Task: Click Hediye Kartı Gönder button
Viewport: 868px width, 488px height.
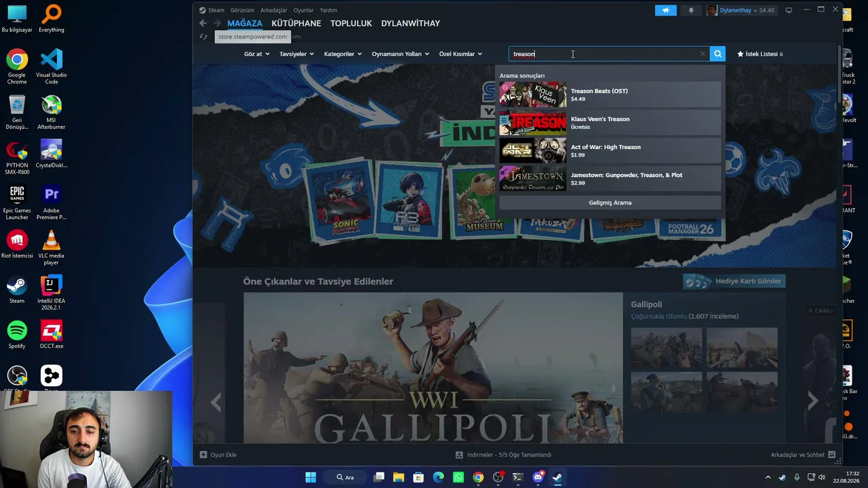Action: pos(734,281)
